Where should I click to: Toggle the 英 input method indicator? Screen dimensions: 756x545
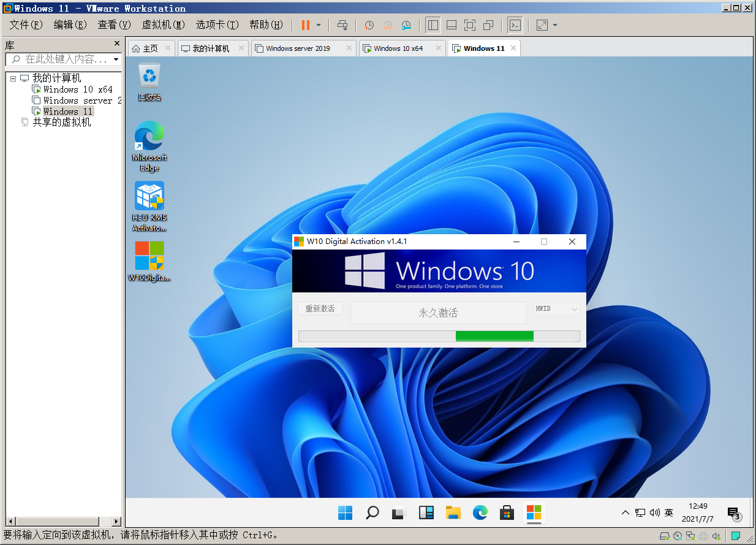[669, 513]
